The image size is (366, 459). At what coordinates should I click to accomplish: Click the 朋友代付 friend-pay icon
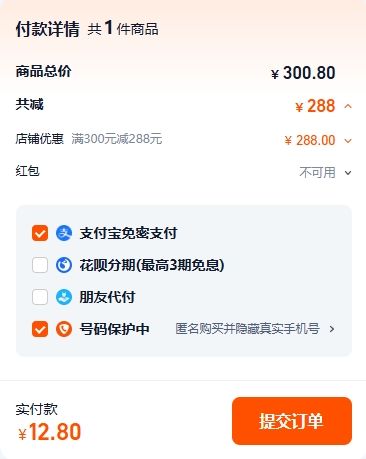64,297
